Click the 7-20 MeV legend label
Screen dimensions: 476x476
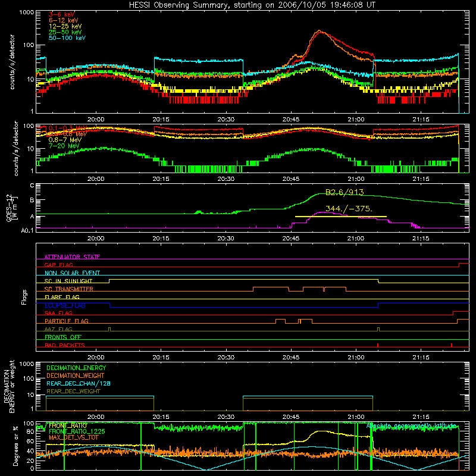tap(64, 146)
